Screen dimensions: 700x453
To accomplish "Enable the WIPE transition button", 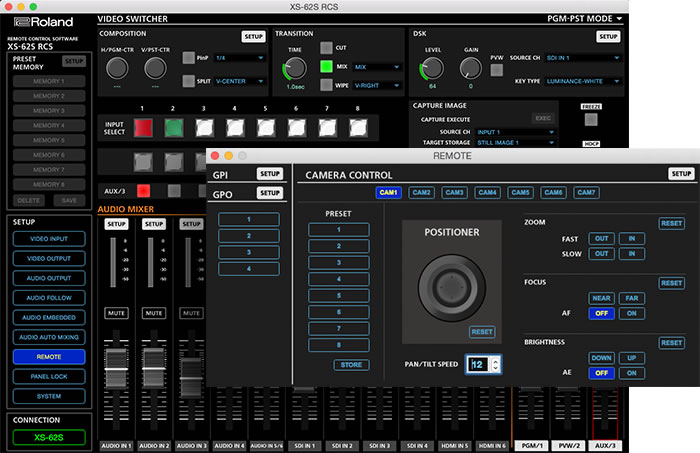I will click(x=326, y=85).
